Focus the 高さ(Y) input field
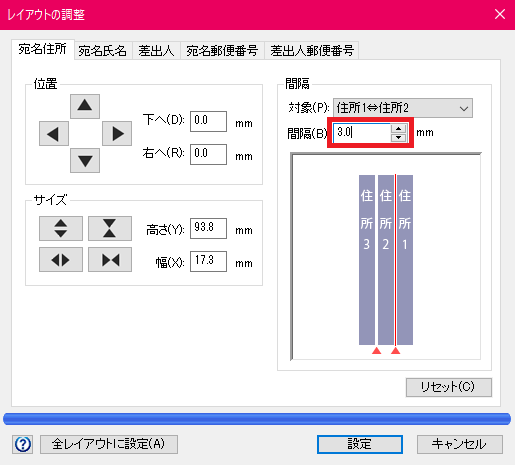Viewport: 515px width, 465px height. tap(208, 228)
